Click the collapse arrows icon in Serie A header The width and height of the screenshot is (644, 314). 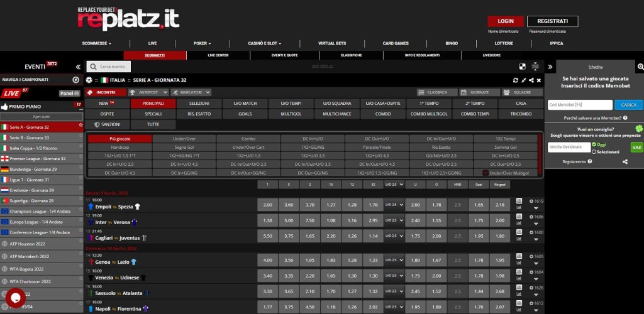[x=524, y=80]
